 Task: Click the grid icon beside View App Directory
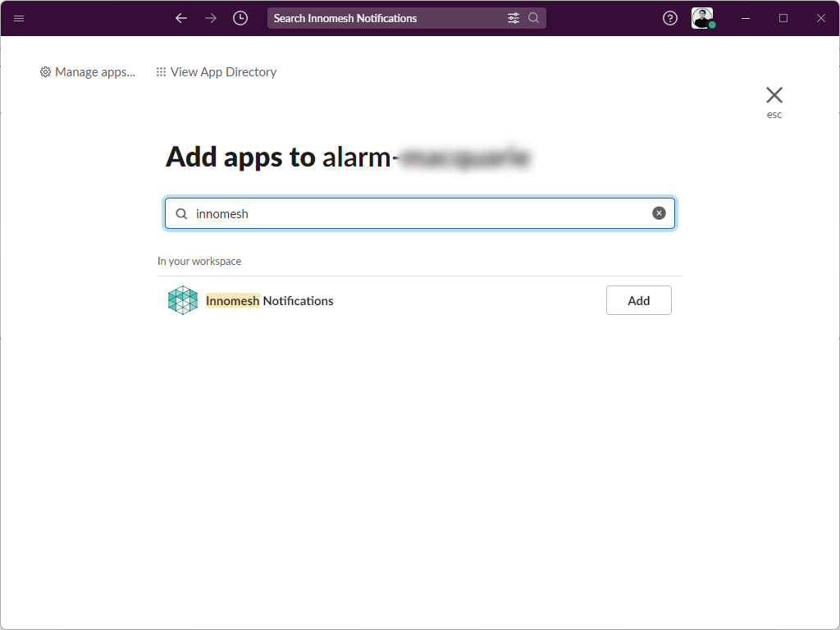coord(161,72)
